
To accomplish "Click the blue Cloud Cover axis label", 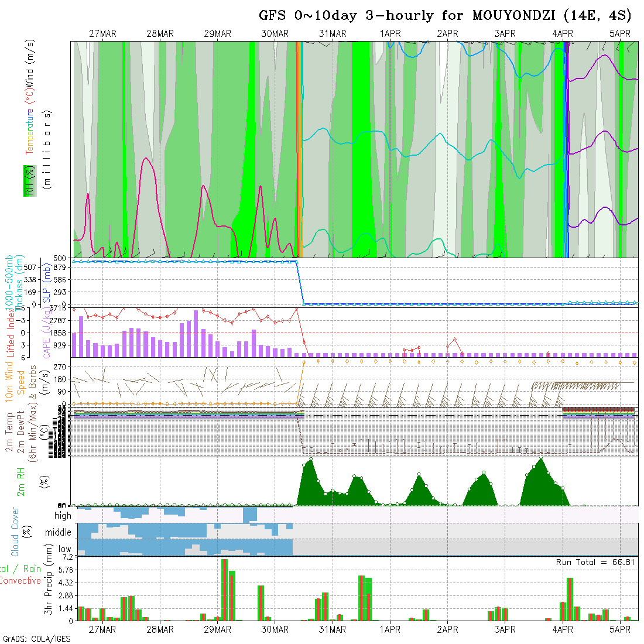I will click(15, 532).
